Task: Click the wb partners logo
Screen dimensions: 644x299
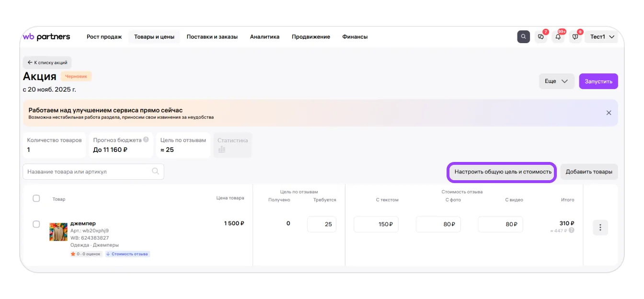Action: coord(46,37)
